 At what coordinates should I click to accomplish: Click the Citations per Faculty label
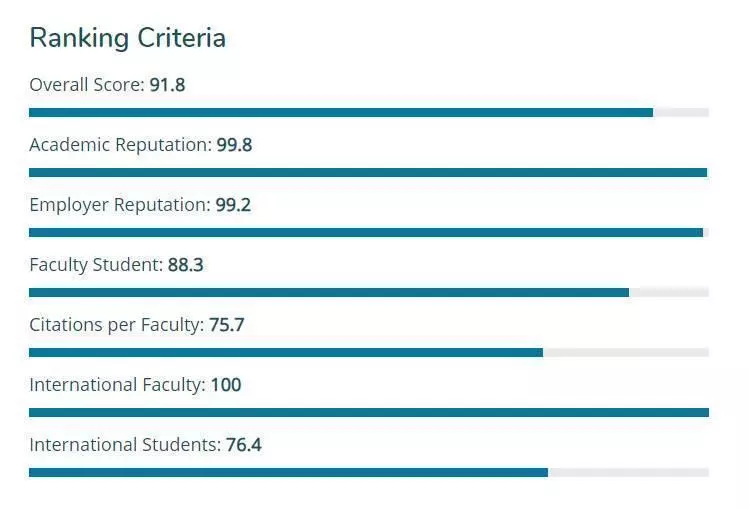pos(117,325)
